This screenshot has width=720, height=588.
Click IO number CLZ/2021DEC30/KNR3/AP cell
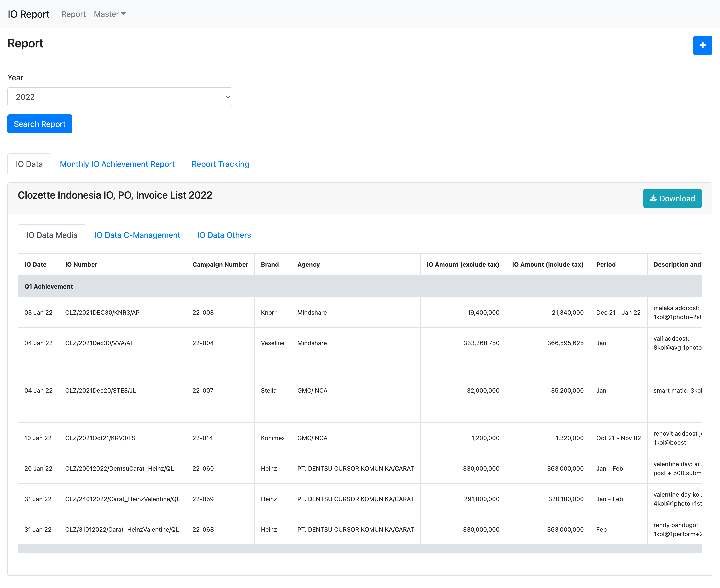(x=102, y=313)
